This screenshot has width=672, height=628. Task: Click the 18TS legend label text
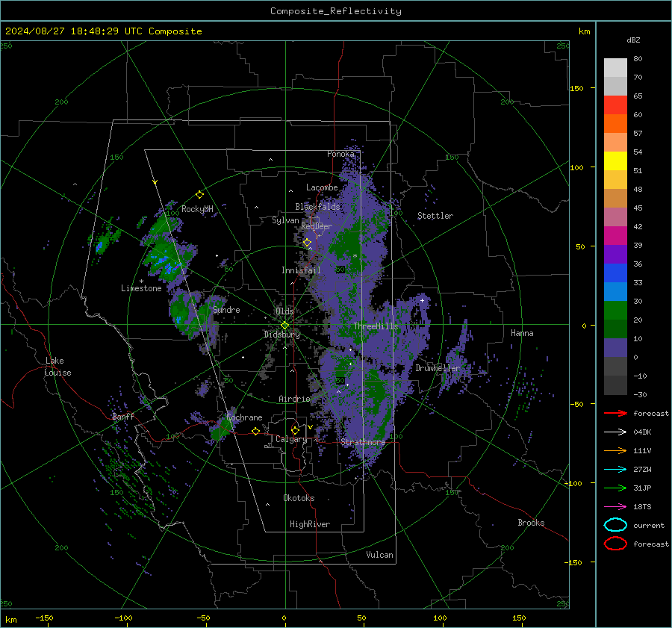642,507
